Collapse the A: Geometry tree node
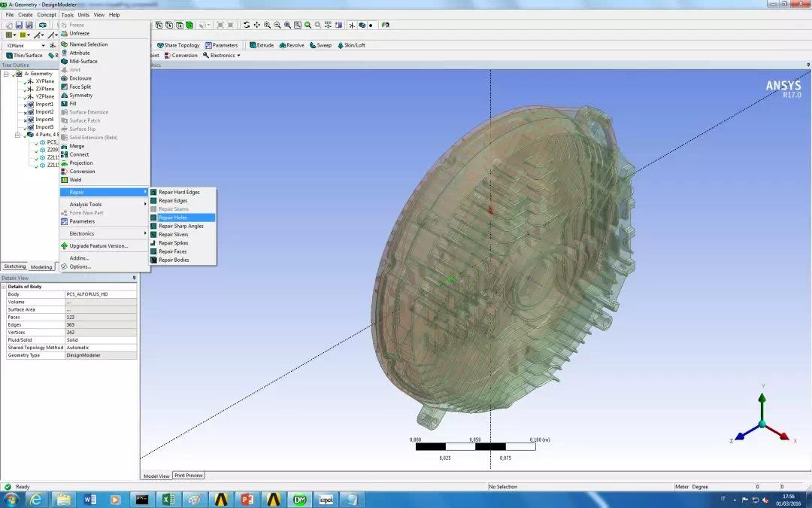Image resolution: width=812 pixels, height=508 pixels. [x=6, y=74]
